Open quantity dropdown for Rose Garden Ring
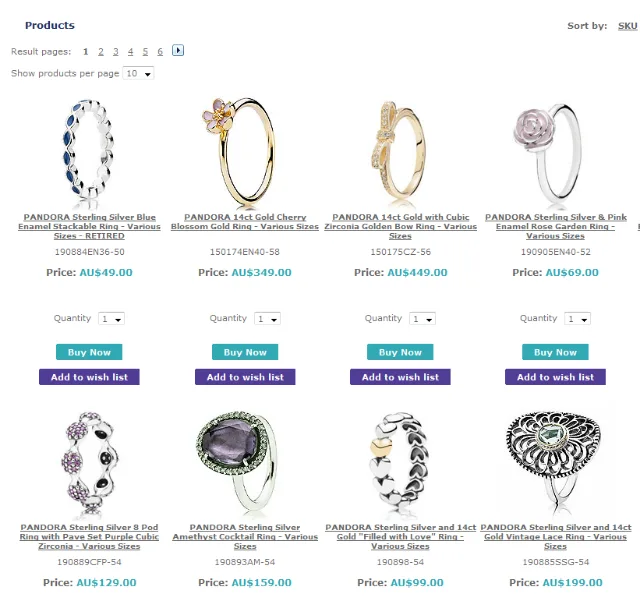Image resolution: width=640 pixels, height=601 pixels. point(578,319)
